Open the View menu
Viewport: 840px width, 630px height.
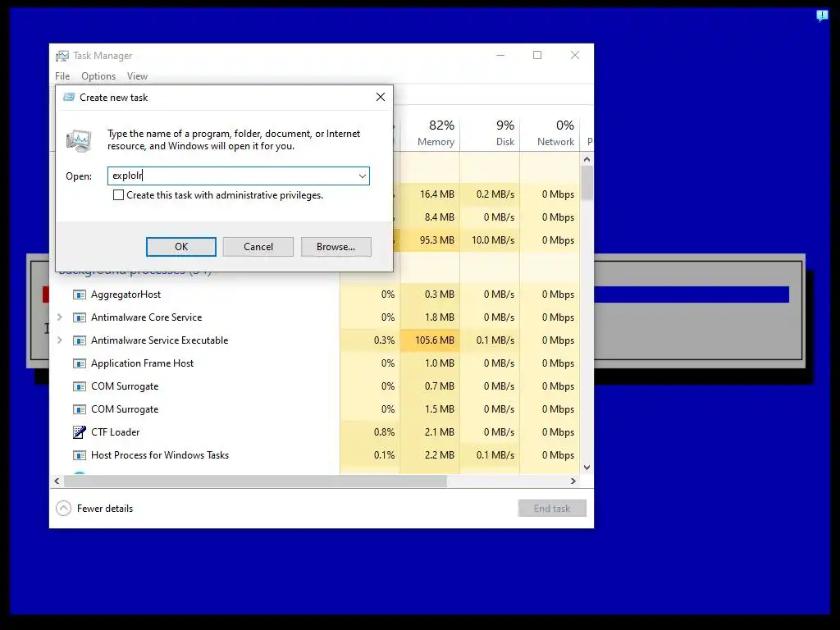(x=137, y=76)
